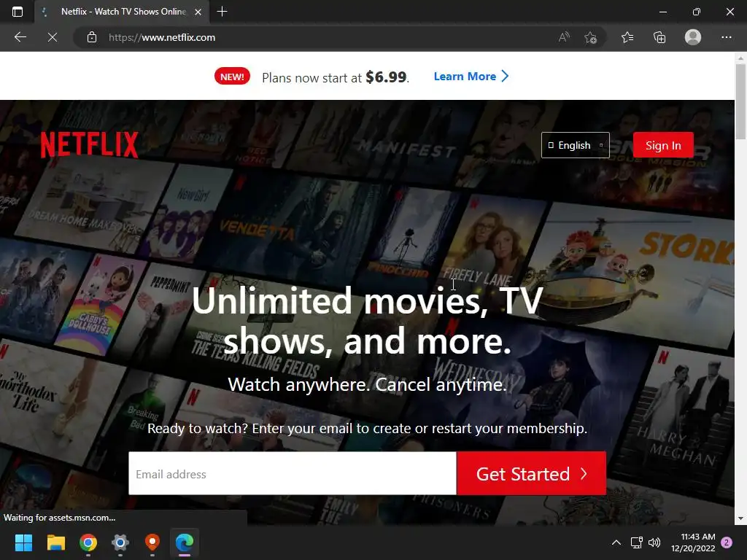Image resolution: width=747 pixels, height=560 pixels.
Task: Click the 'Watch anywhere. Cancel anytime.' text
Action: (x=368, y=384)
